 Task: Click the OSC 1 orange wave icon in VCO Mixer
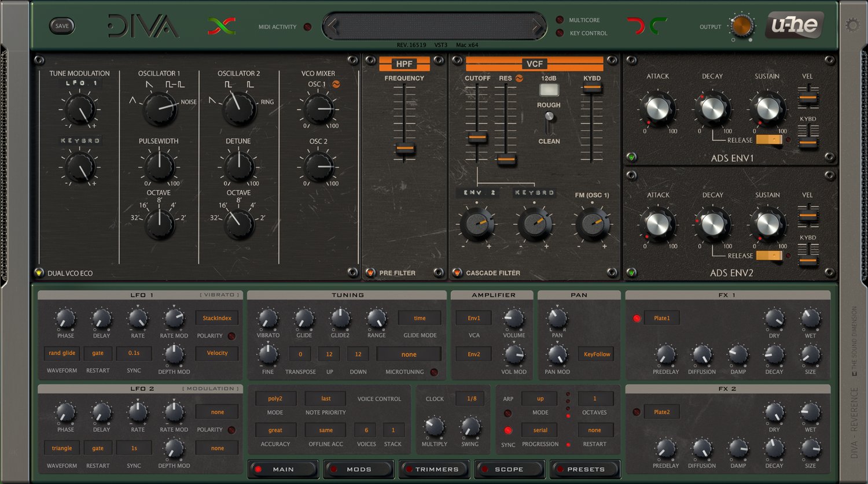(336, 84)
